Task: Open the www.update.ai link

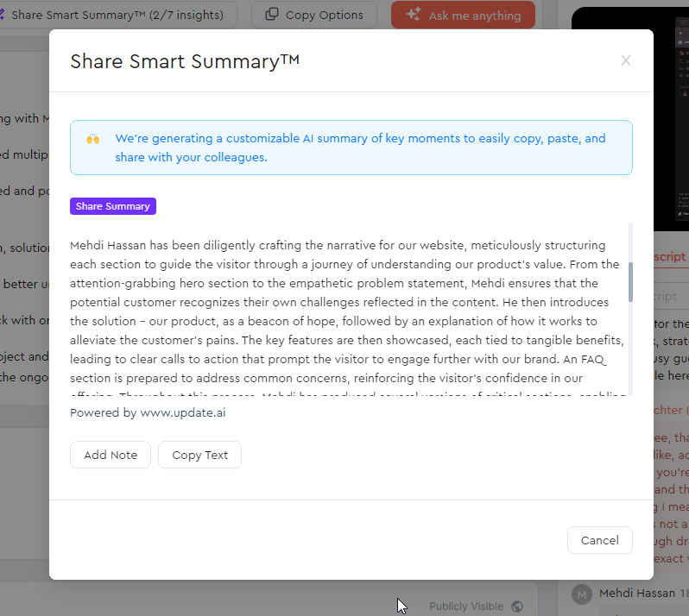Action: click(x=183, y=412)
